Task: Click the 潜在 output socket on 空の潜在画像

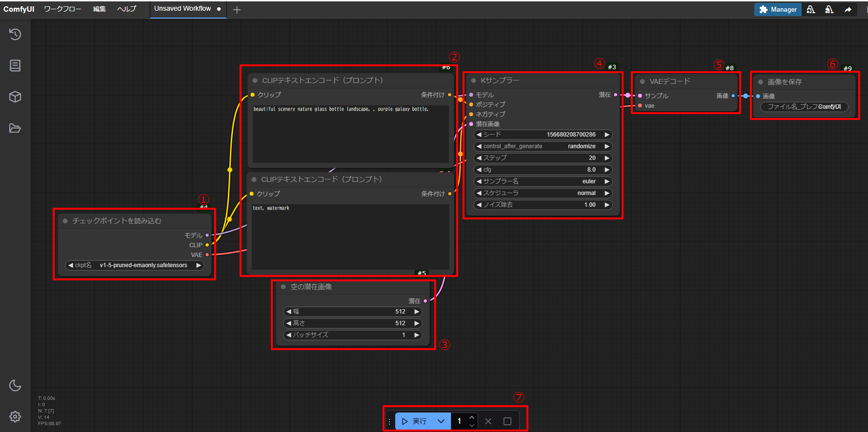Action: point(425,301)
